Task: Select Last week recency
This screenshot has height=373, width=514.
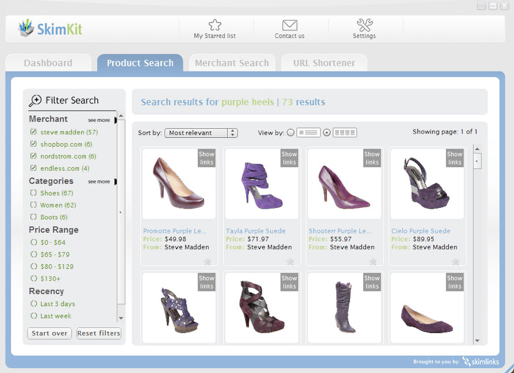Action: [34, 316]
